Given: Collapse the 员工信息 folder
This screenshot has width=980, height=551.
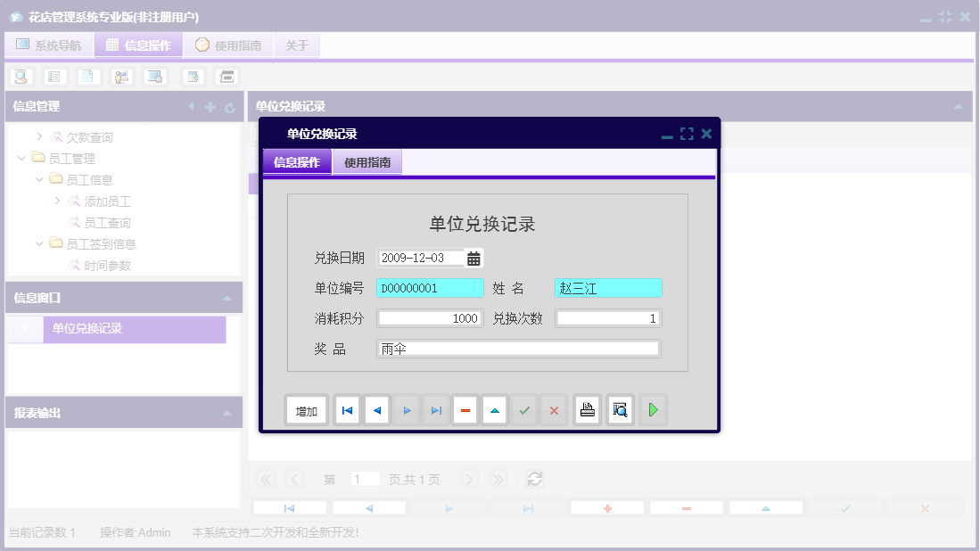Looking at the screenshot, I should (x=38, y=179).
